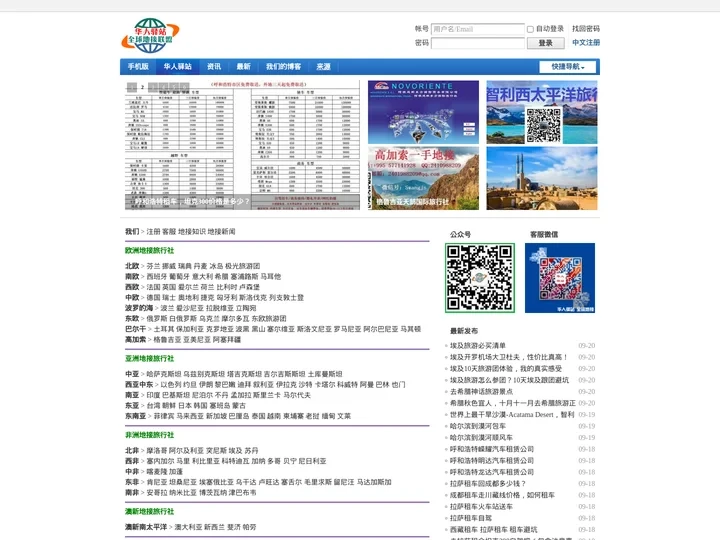This screenshot has height=540, width=720.
Task: Open 我们的博客 in the nav bar
Action: tap(283, 67)
